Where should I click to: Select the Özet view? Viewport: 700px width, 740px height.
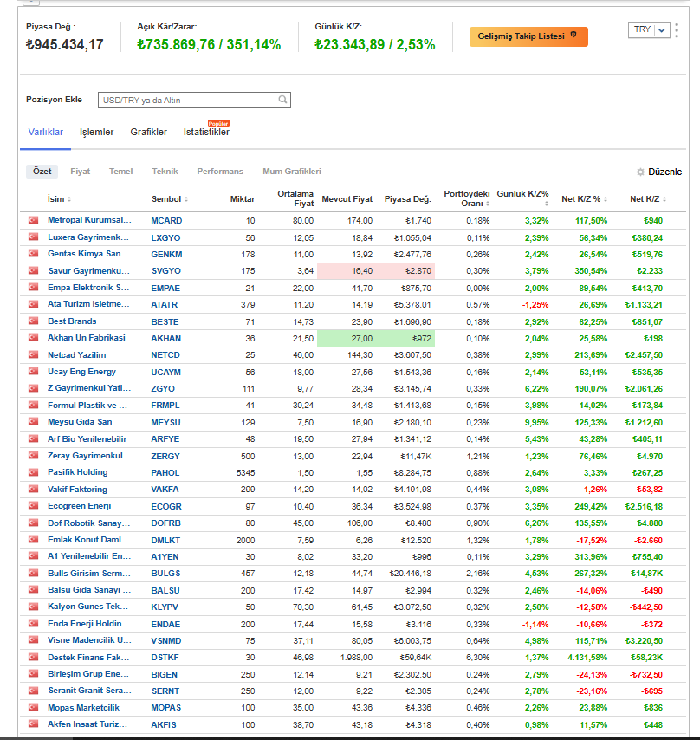click(42, 172)
